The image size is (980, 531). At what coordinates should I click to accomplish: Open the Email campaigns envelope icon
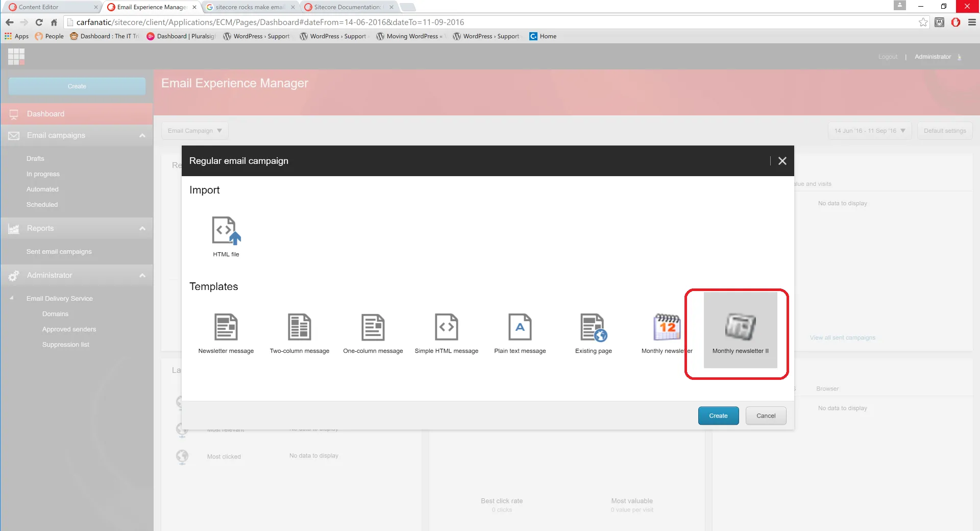pyautogui.click(x=14, y=135)
